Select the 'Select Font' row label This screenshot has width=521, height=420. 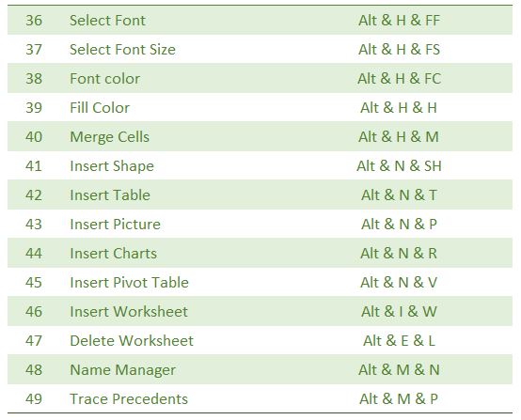pos(107,21)
